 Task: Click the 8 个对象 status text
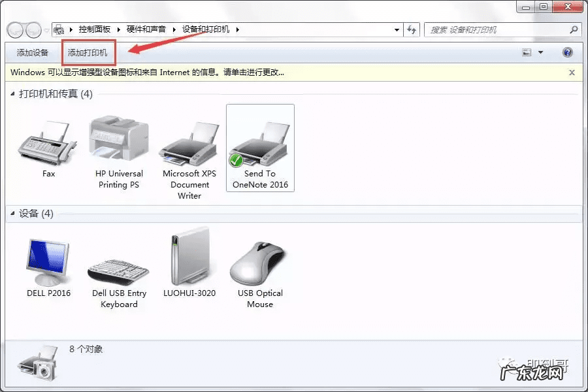(86, 350)
